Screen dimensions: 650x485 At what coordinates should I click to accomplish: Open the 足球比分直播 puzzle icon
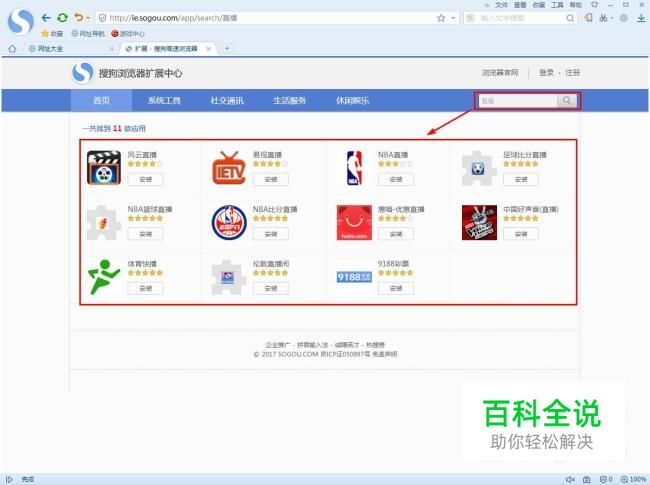coord(479,168)
